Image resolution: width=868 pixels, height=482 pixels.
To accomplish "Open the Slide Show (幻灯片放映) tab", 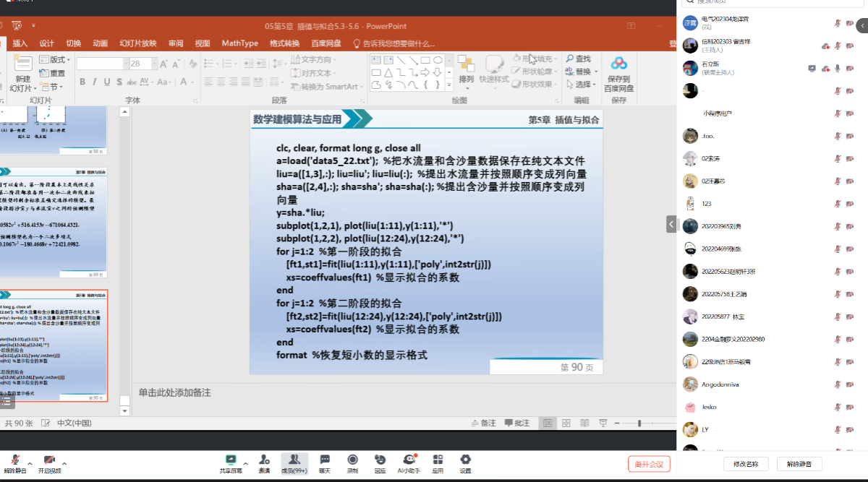I will (x=138, y=43).
